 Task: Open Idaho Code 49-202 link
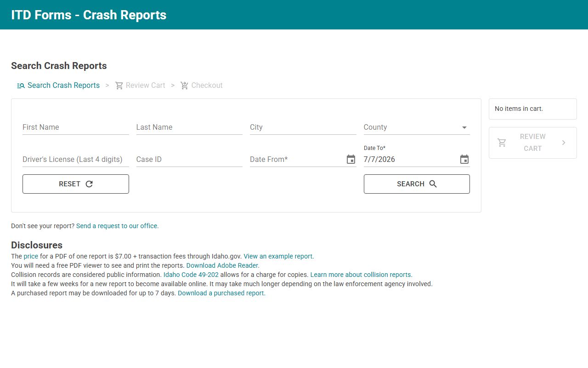[191, 275]
